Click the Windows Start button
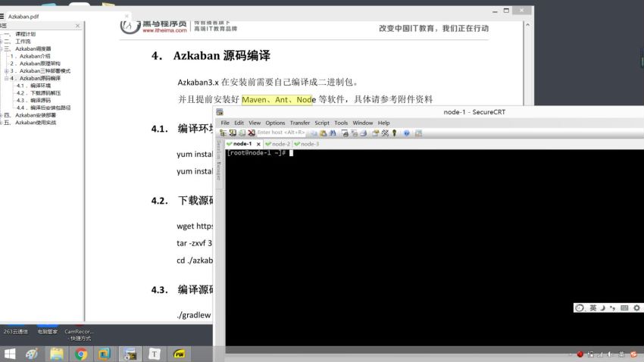This screenshot has height=362, width=644. pos(11,353)
